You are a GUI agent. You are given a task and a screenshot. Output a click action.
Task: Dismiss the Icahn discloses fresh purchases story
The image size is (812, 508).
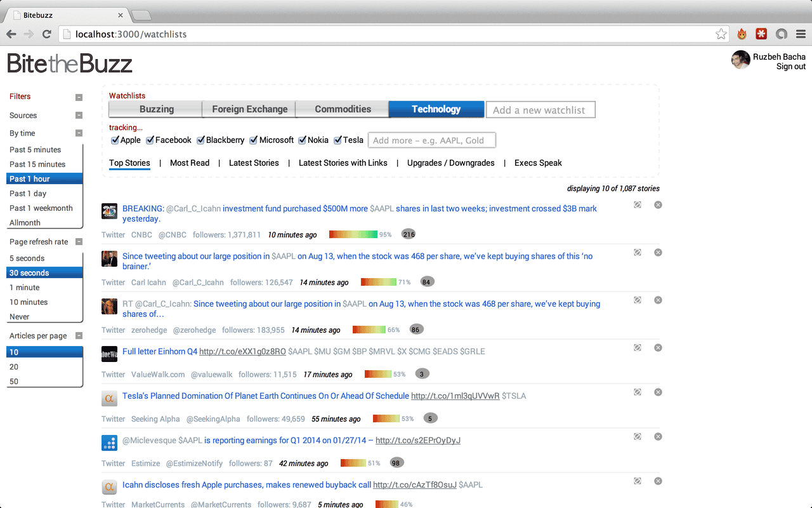[658, 481]
